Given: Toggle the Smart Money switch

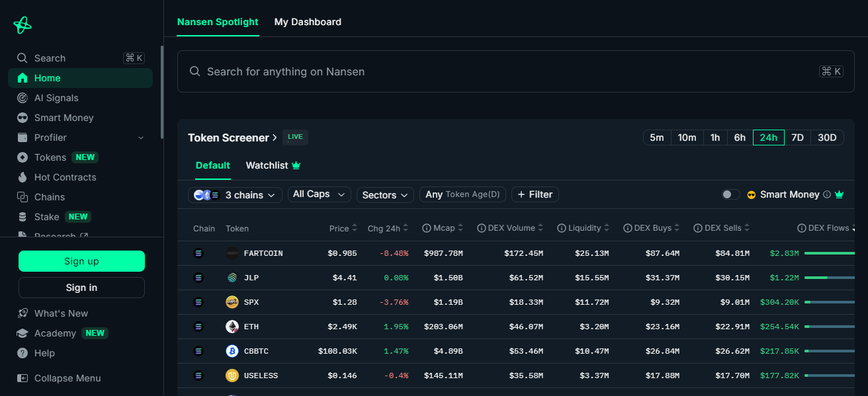Looking at the screenshot, I should (x=731, y=194).
